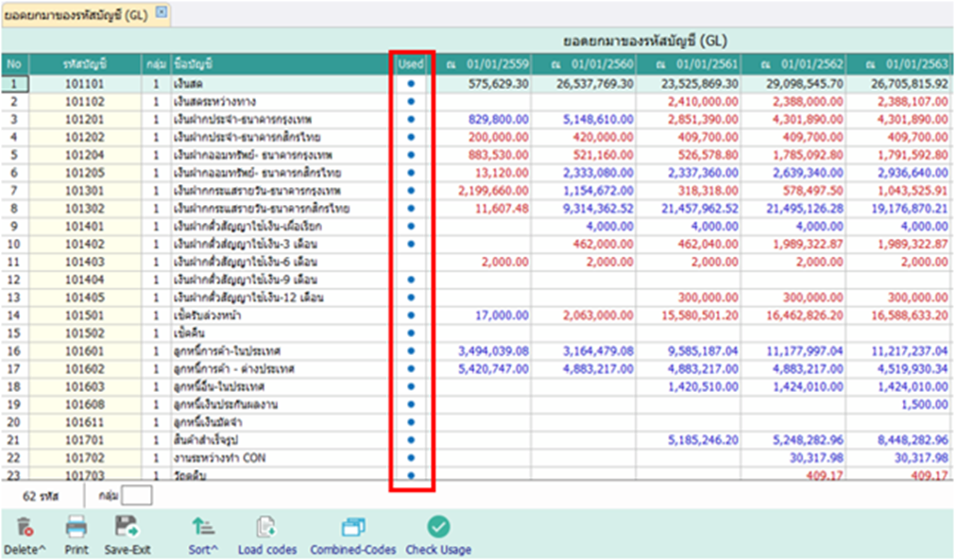Screen dimensions: 955x560
Task: Toggle the Used dot for account 101201
Action: pyautogui.click(x=411, y=119)
